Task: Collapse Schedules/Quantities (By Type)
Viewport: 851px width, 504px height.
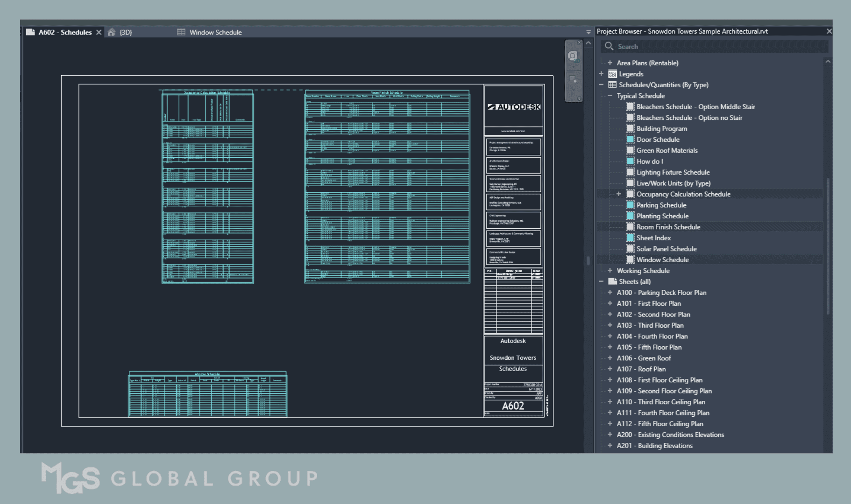Action: coord(601,84)
